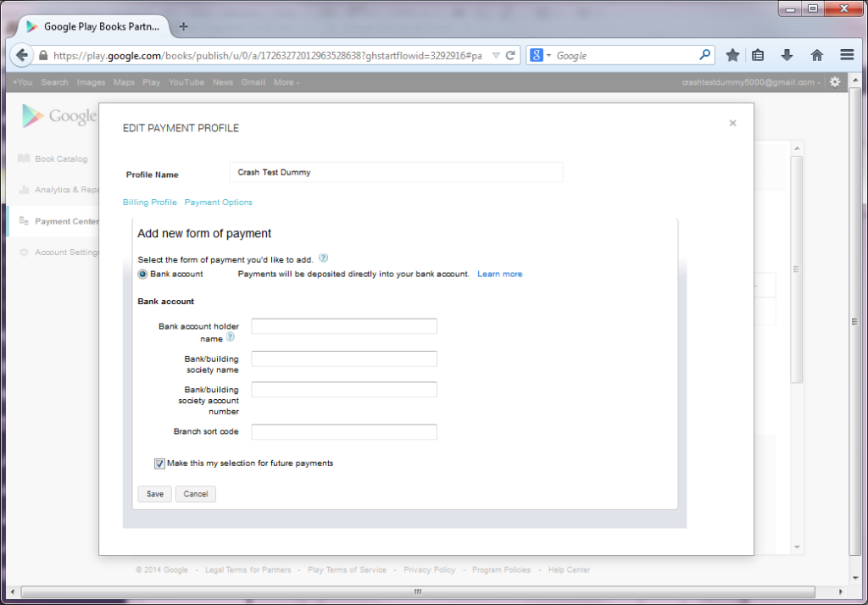Click help icon next to account holder name
This screenshot has width=868, height=605.
(x=231, y=337)
